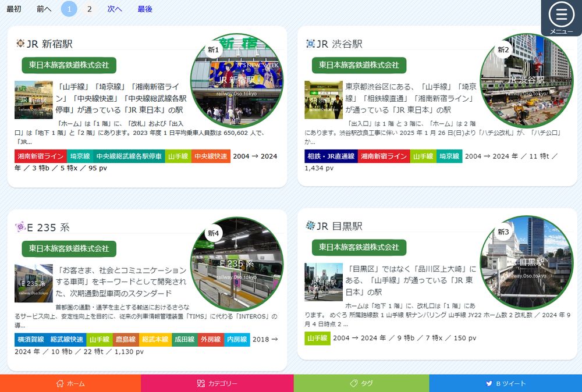Select 横須賀線 tag
Image resolution: width=582 pixels, height=392 pixels.
point(31,339)
